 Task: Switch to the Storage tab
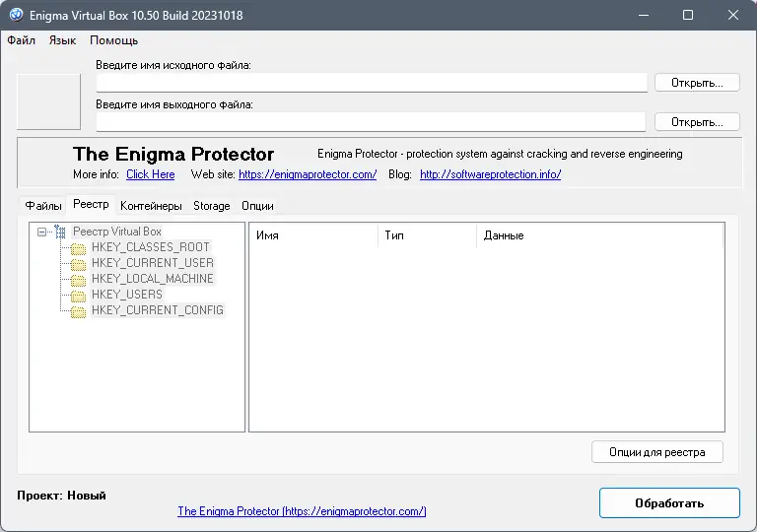[212, 206]
